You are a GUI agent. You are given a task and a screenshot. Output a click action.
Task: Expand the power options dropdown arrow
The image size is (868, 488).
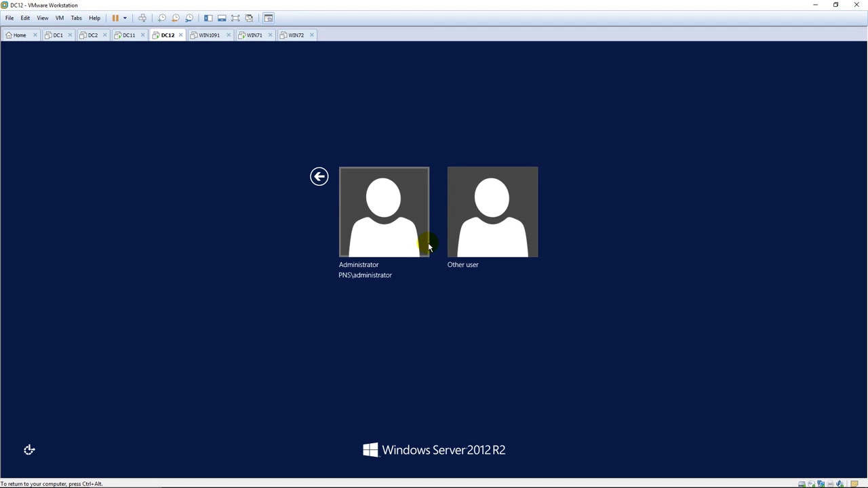(x=125, y=18)
